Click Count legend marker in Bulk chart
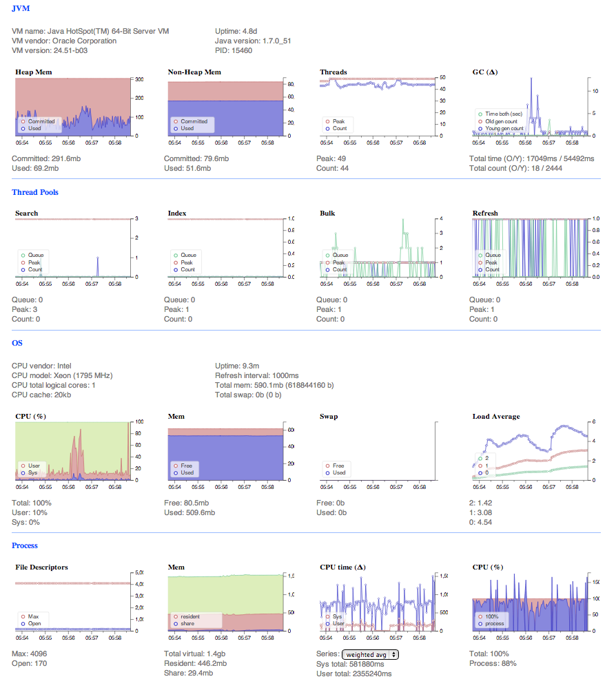616x679 pixels. 328,269
